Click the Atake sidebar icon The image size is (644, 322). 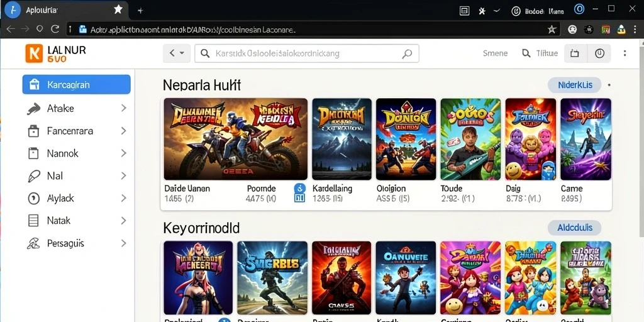click(x=34, y=108)
